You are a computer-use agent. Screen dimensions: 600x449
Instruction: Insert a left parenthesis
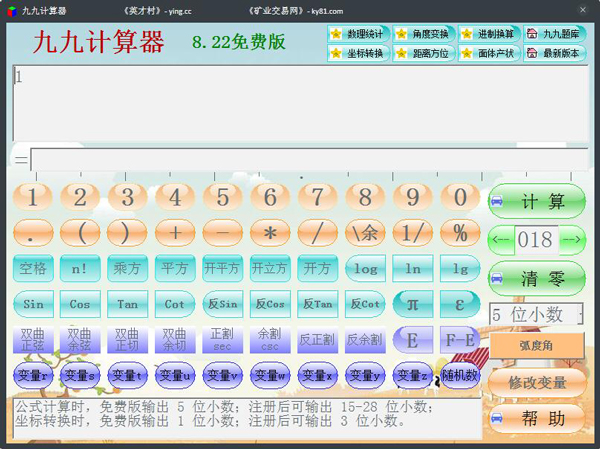tap(80, 233)
